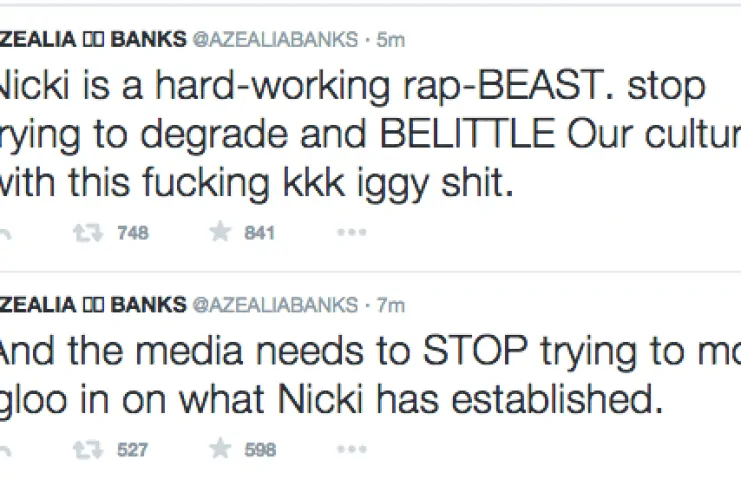
Task: Expand the ellipsis menu on the 7m tweet
Action: [x=351, y=450]
